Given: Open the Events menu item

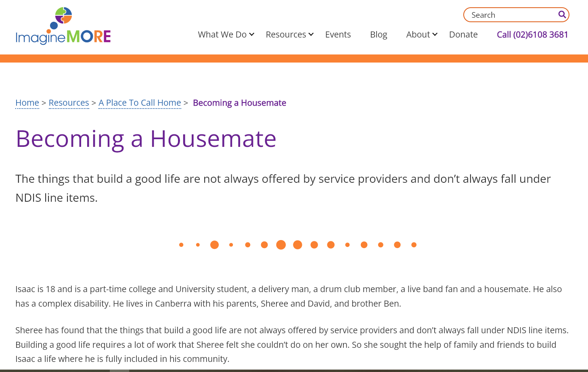Looking at the screenshot, I should 338,35.
